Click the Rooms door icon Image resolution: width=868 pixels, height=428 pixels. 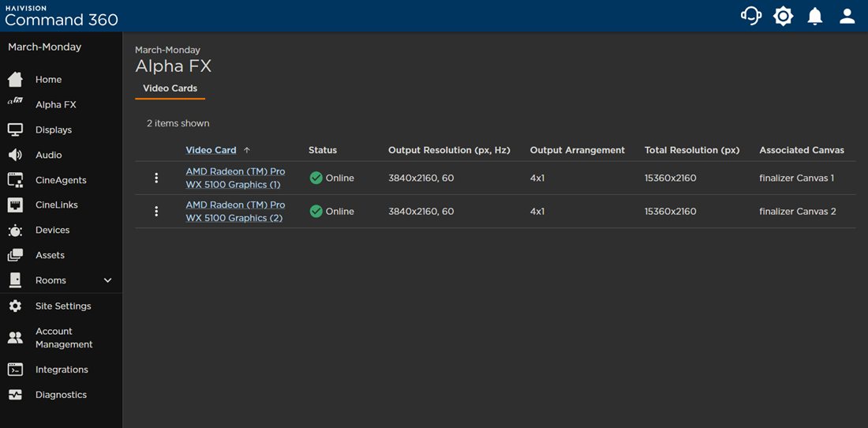pos(16,280)
